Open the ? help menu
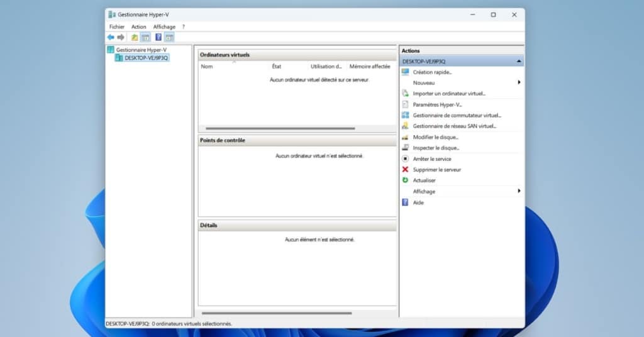This screenshot has height=337, width=644. tap(184, 26)
